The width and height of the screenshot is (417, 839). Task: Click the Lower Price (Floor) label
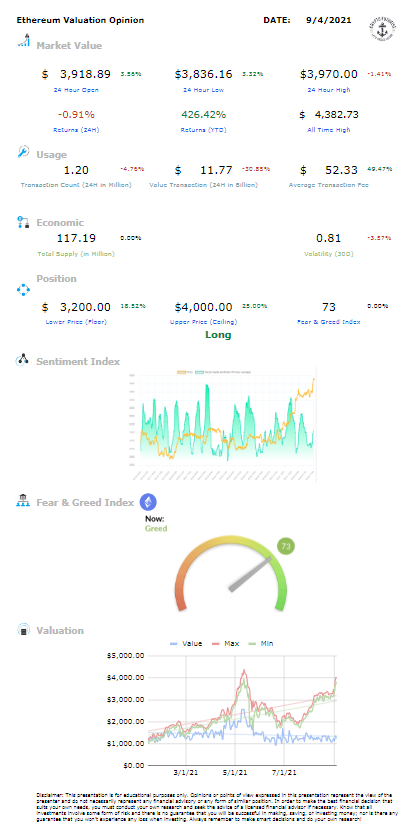tap(76, 322)
